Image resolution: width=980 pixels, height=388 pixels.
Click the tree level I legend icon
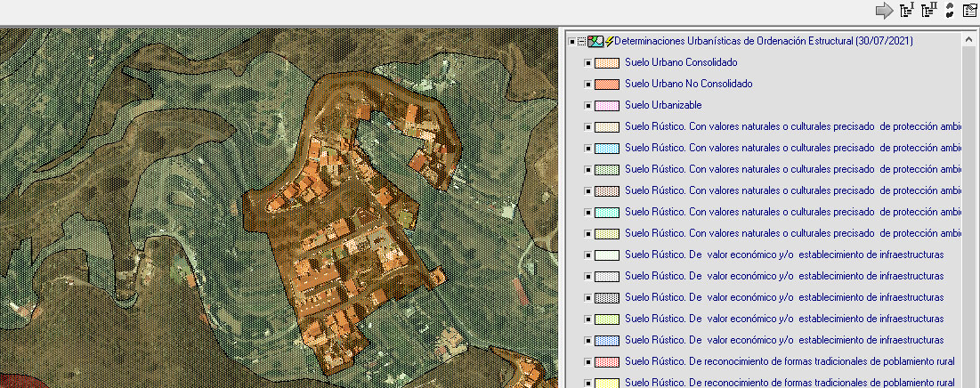[x=907, y=11]
